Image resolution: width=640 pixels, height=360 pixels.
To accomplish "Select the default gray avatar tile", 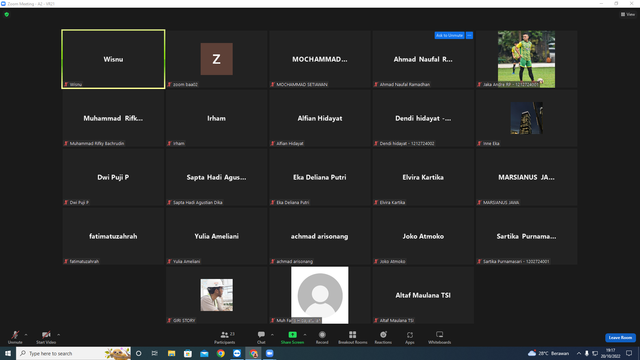I will point(320,295).
